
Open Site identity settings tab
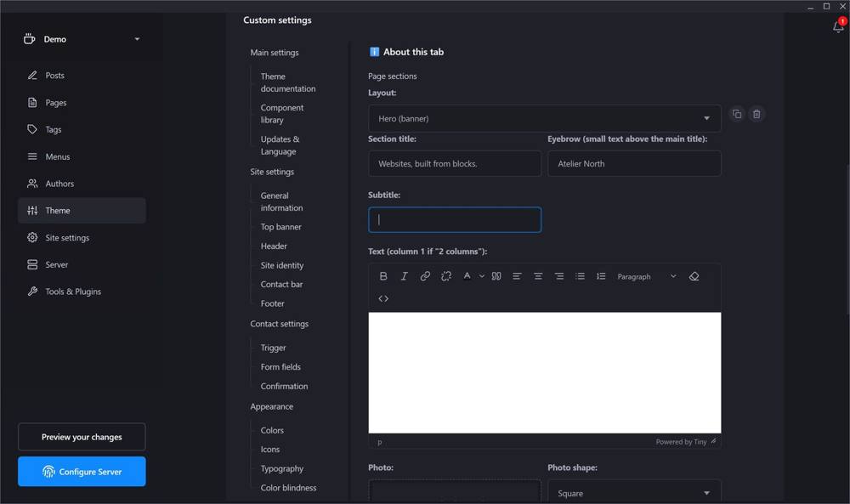[282, 265]
